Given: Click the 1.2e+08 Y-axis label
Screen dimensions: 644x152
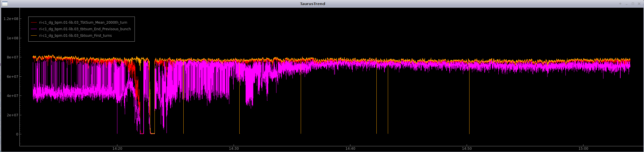Looking at the screenshot, I should click(11, 19).
